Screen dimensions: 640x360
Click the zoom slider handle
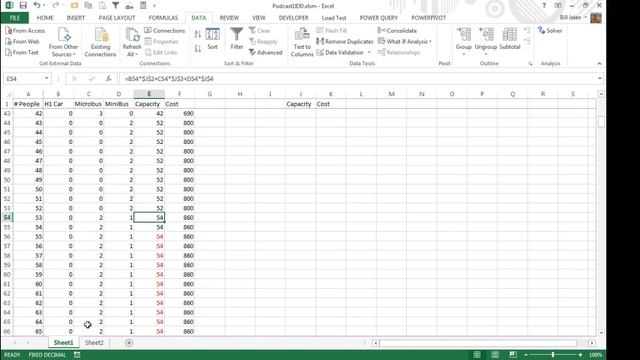coord(553,355)
